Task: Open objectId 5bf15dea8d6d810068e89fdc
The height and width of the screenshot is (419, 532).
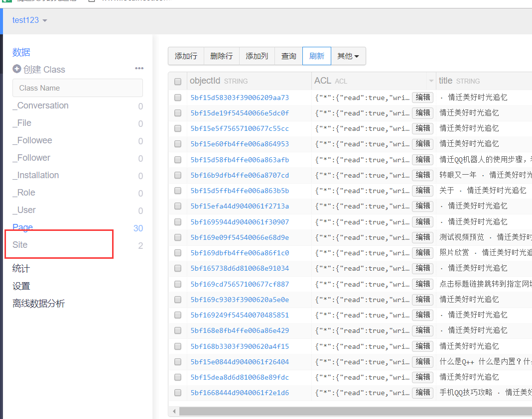Action: pos(240,377)
